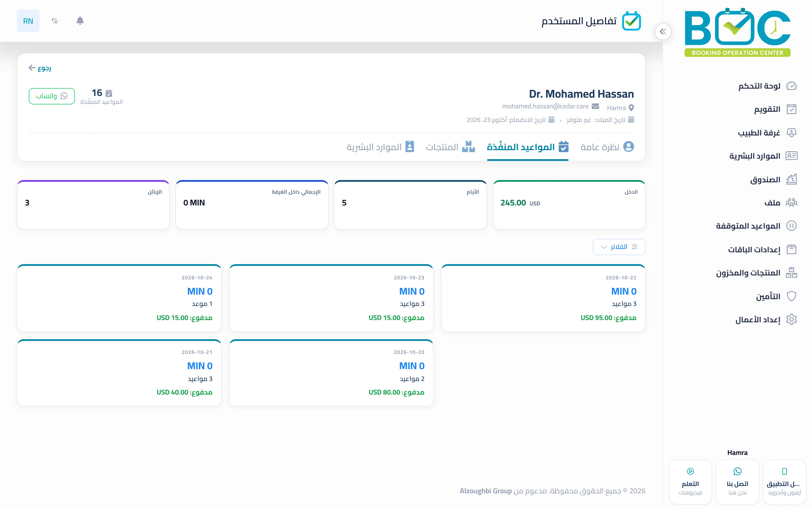Click the المواعيد المتوقفة pause icon
Viewport: 812px width, 508px height.
pos(791,226)
